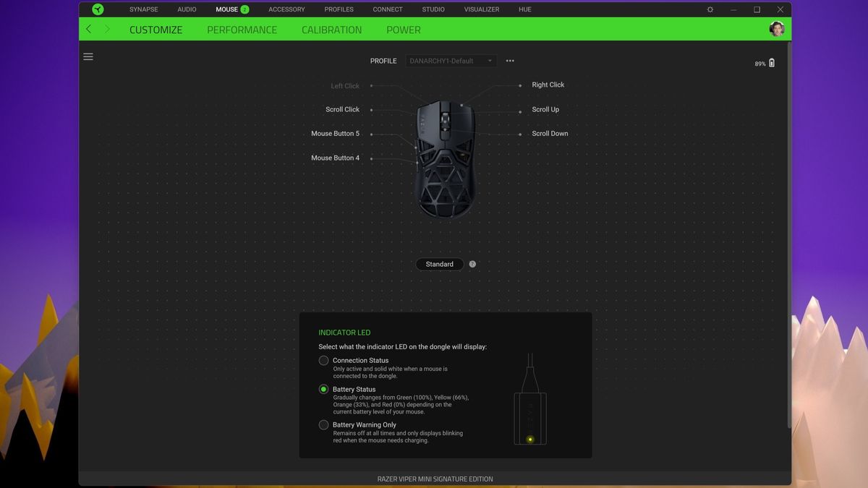Select the Mouse Button 4 assignment
The height and width of the screenshot is (488, 868).
coord(335,158)
